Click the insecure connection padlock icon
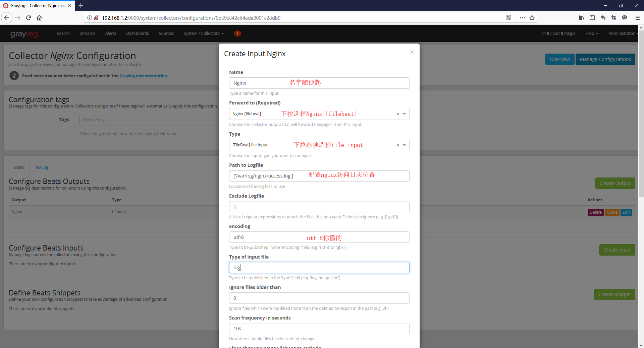Viewport: 644px width, 348px height. (x=96, y=18)
